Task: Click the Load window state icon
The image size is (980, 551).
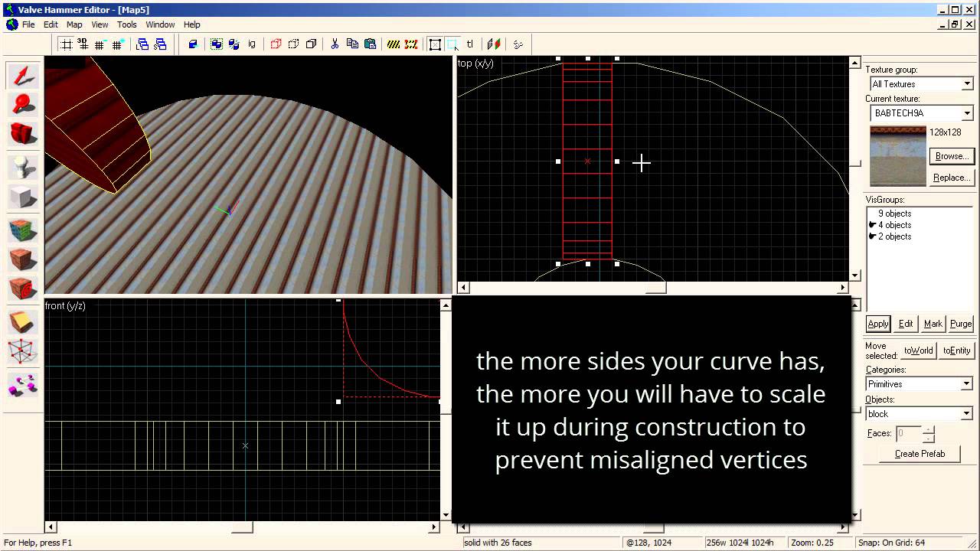Action: pos(142,44)
